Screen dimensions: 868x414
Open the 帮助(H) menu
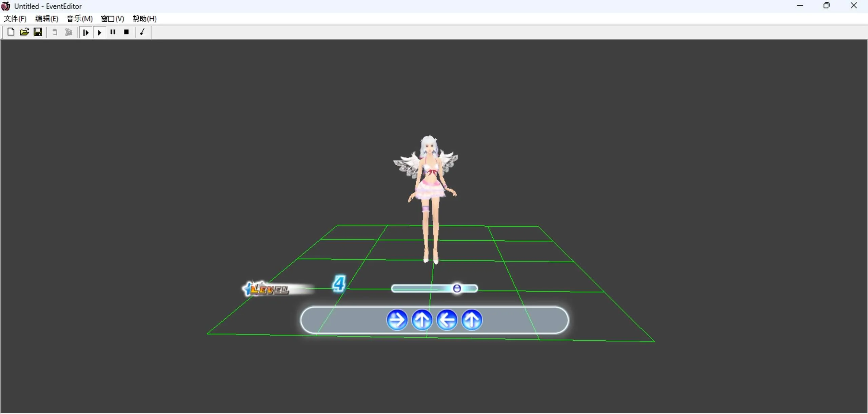[145, 19]
